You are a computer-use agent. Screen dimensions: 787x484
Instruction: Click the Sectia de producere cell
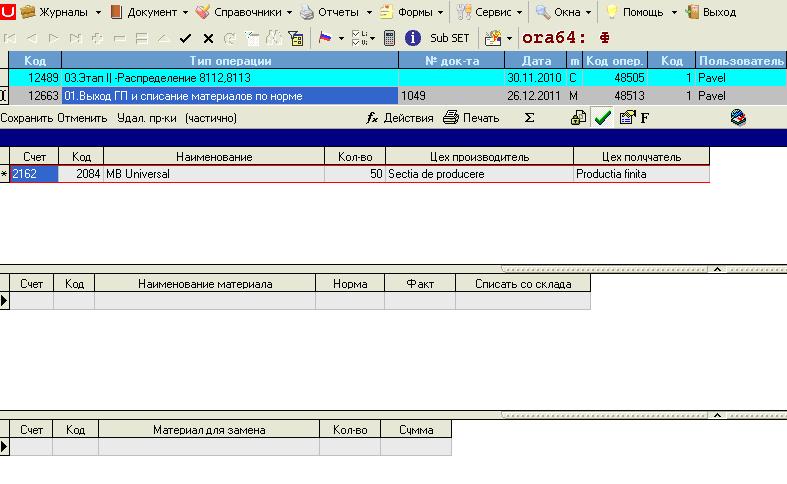tap(479, 174)
